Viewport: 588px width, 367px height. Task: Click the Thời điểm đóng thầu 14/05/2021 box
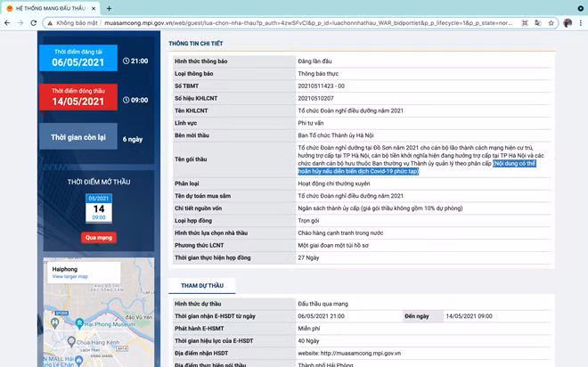[x=78, y=97]
